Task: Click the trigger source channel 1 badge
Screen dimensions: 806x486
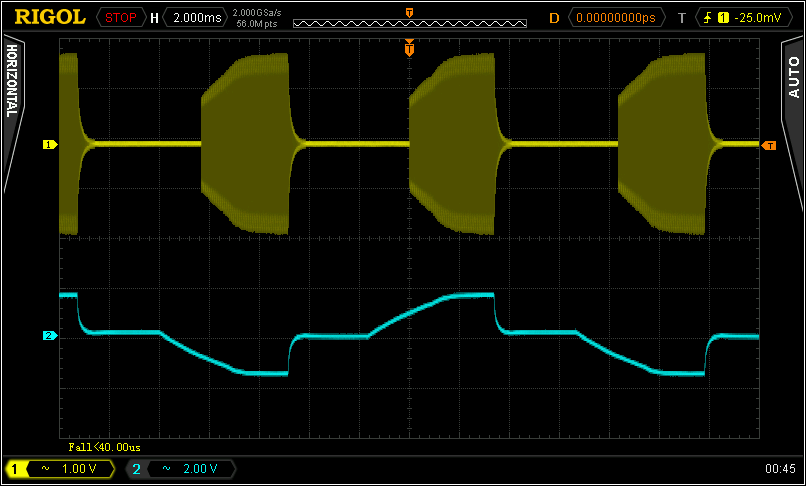Action: click(x=723, y=18)
